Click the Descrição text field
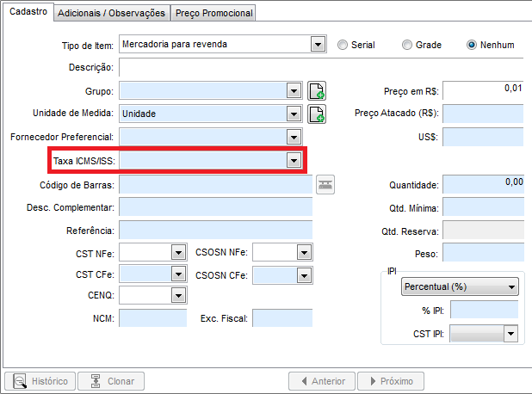 click(x=320, y=67)
